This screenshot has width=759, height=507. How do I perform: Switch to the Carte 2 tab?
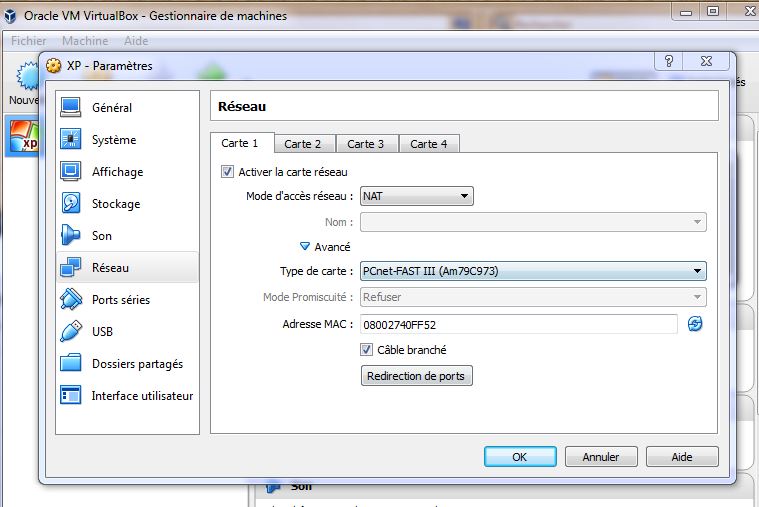(304, 144)
